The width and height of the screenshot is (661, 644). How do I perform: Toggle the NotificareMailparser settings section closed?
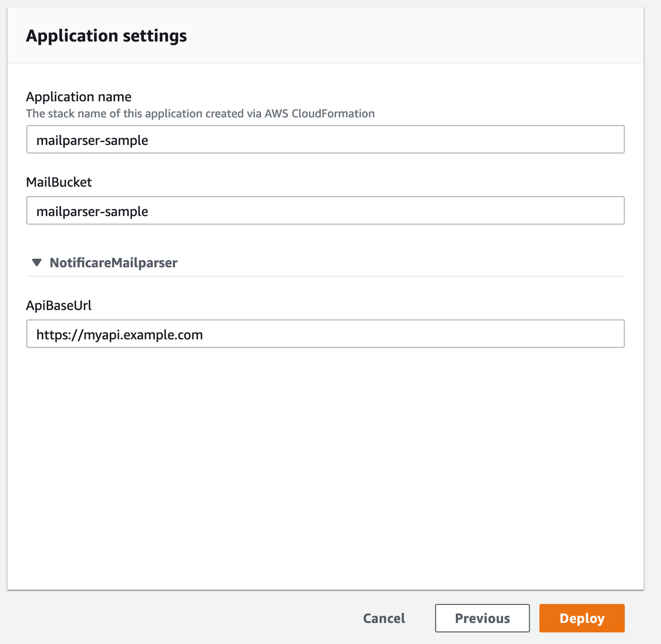click(36, 263)
